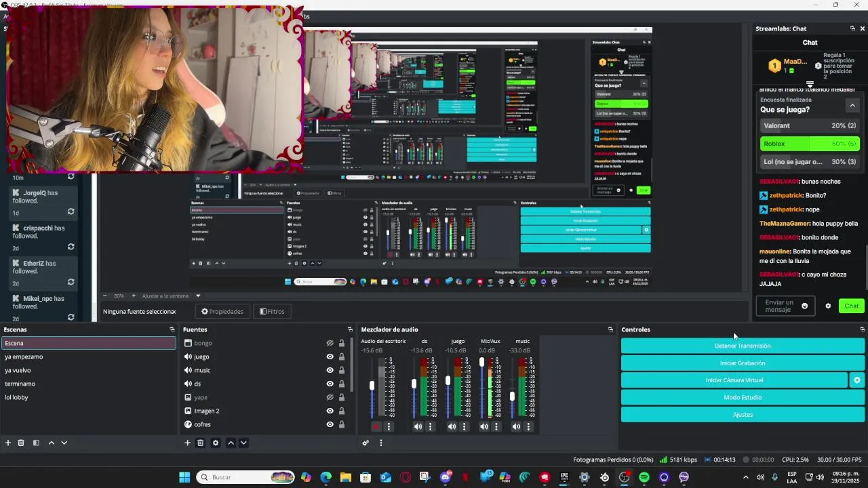Unlock the bongo source
868x488 pixels.
pyautogui.click(x=342, y=343)
